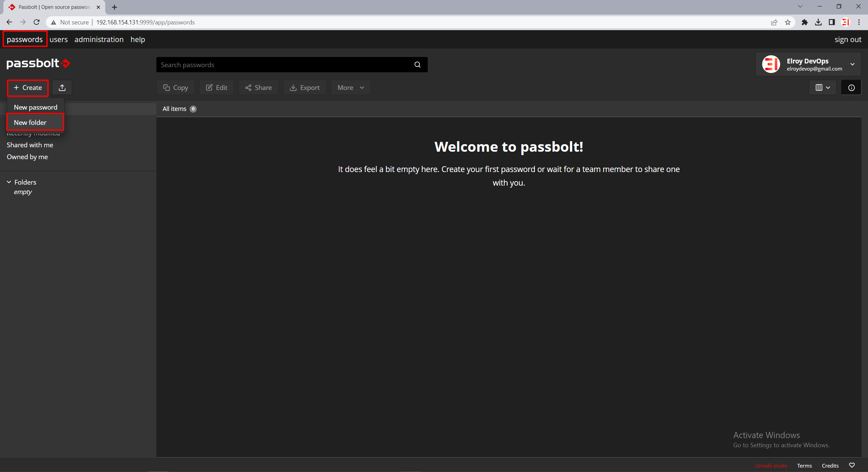
Task: Click the passbolt extension icon in toolbar
Action: [x=846, y=22]
